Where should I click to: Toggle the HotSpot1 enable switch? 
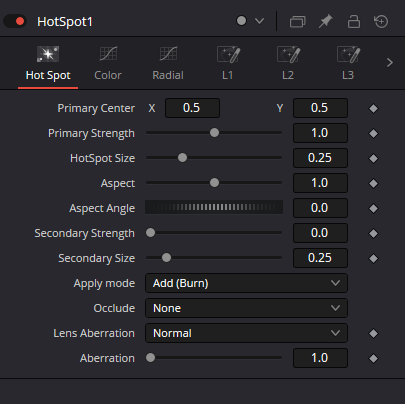click(x=15, y=22)
